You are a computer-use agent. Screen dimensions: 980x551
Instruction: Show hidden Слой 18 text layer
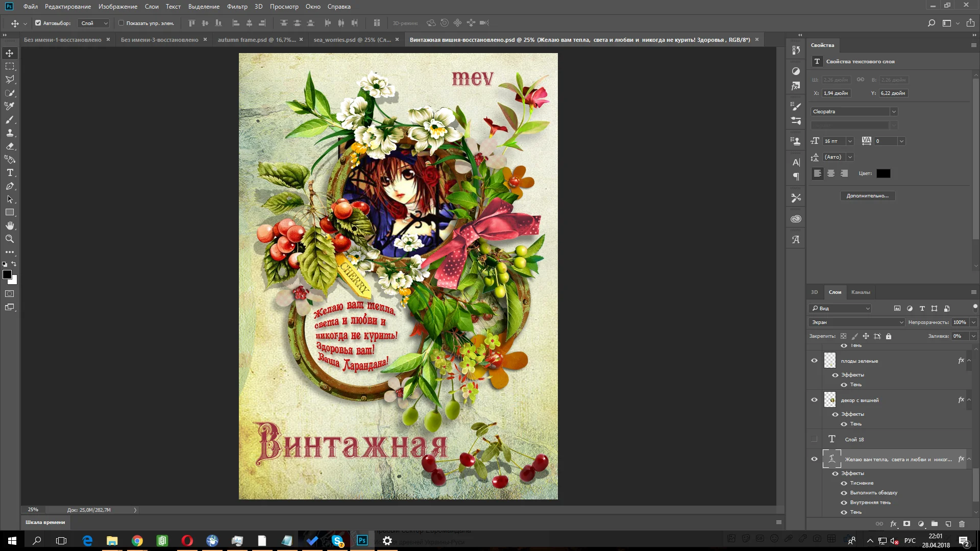(x=814, y=439)
